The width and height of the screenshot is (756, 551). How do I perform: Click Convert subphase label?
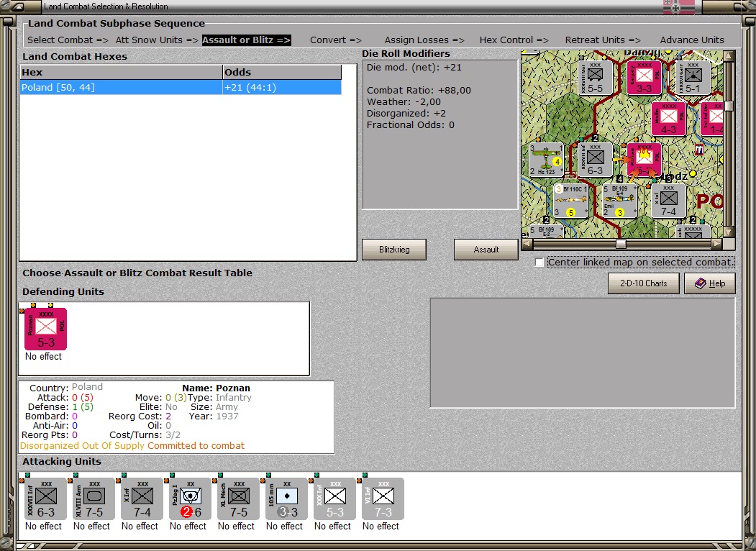[336, 40]
